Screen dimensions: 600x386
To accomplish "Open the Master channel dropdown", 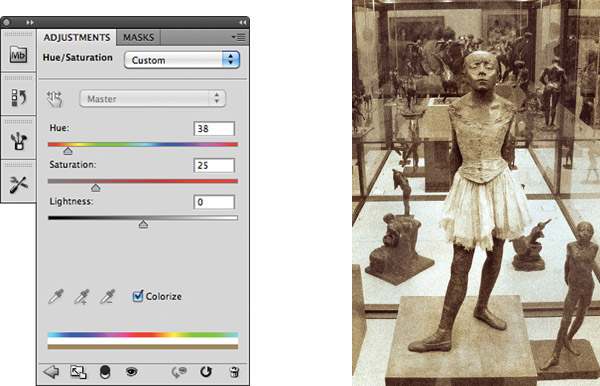I will click(152, 99).
